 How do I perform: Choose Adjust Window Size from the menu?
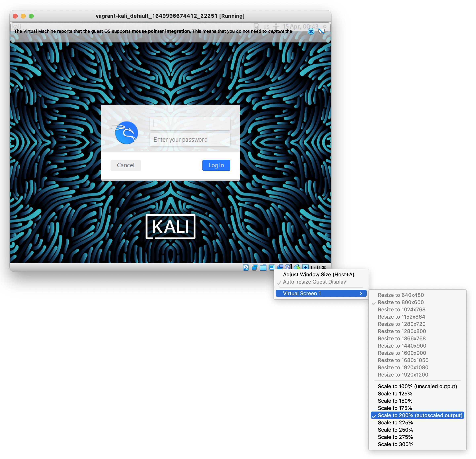(x=319, y=275)
